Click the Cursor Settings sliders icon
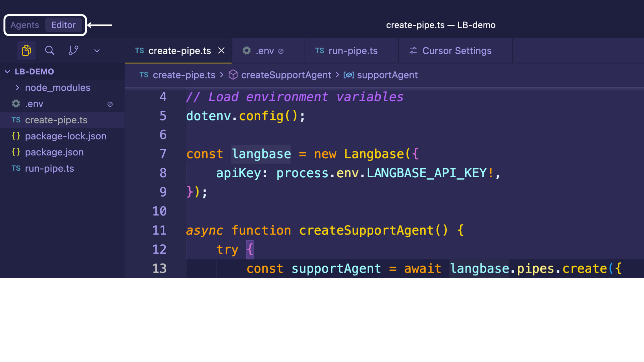 click(x=413, y=51)
